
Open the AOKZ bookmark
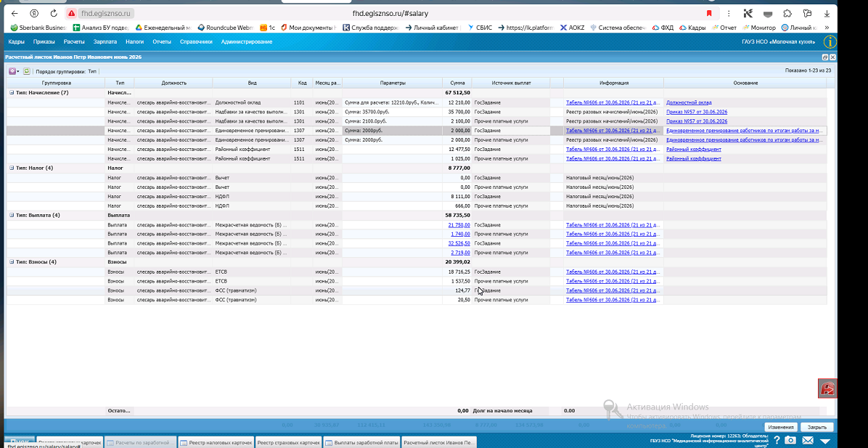click(573, 27)
